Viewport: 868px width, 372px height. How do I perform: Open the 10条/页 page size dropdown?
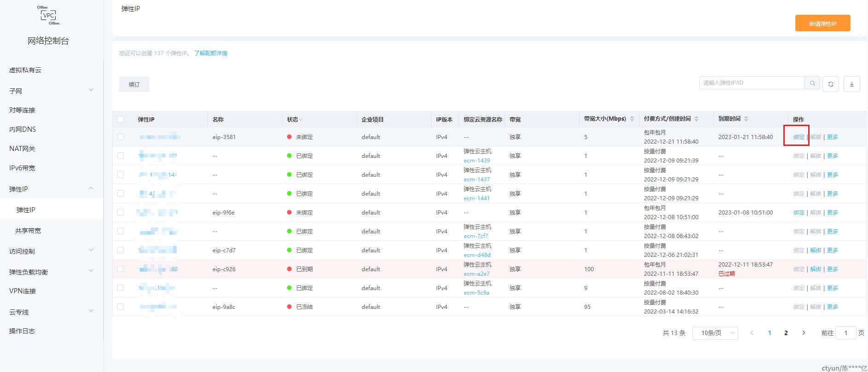click(x=715, y=333)
